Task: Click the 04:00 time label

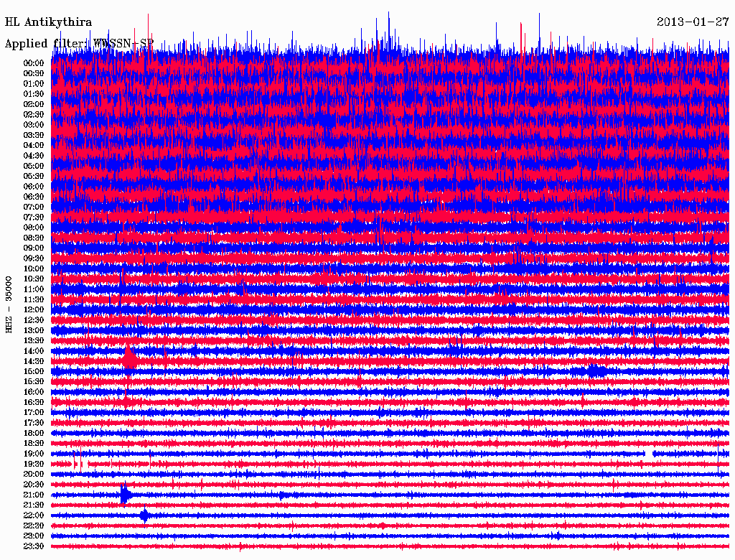Action: (x=34, y=146)
